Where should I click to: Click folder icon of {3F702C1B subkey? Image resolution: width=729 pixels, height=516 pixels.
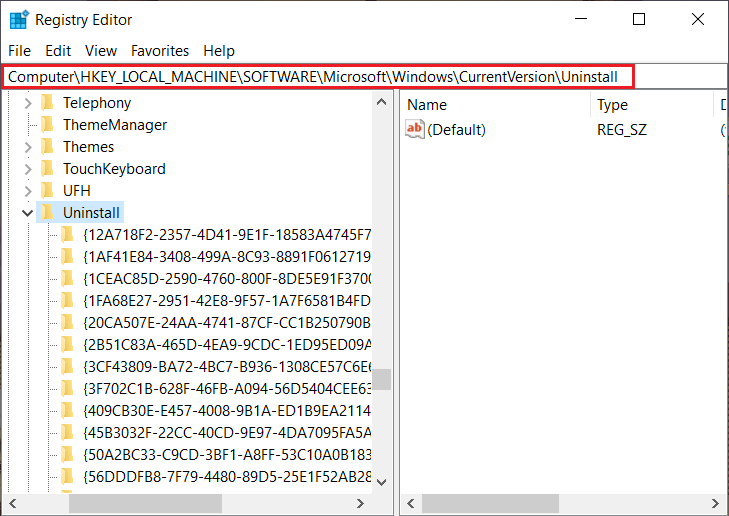(x=67, y=388)
